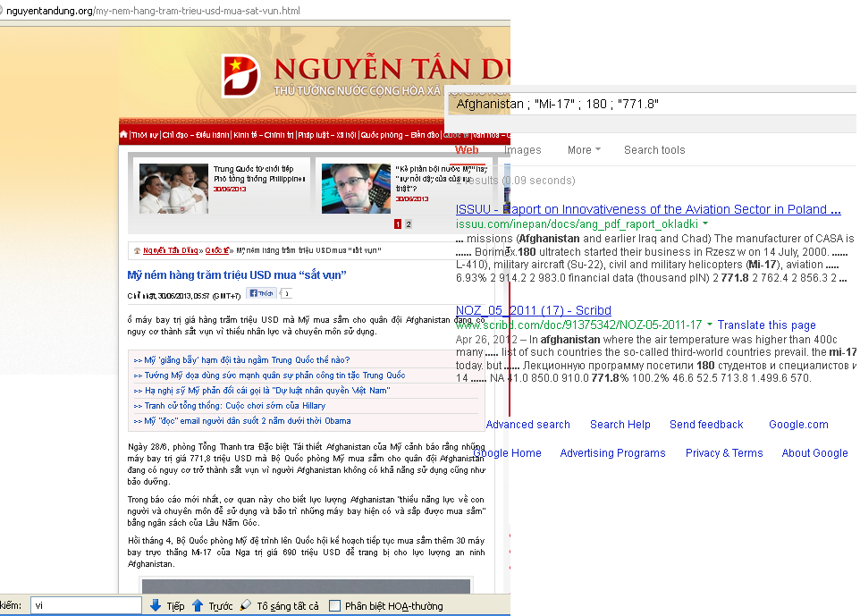
Task: Open the Quốc phòng – Biển đảo menu item
Action: [400, 135]
